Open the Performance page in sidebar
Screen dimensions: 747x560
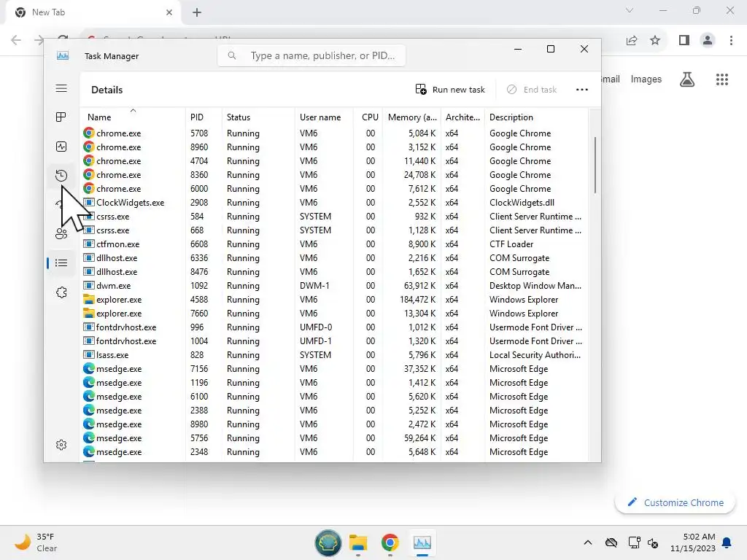(x=61, y=147)
